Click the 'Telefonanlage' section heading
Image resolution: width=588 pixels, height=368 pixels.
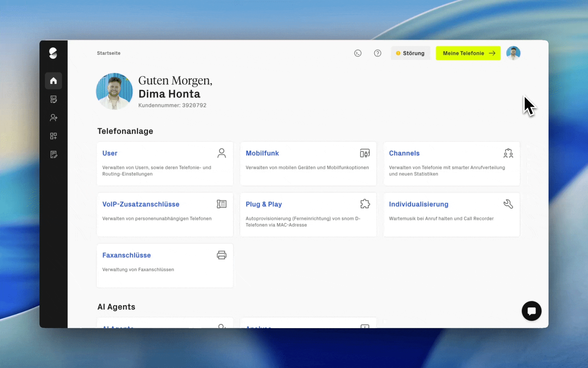(x=125, y=131)
